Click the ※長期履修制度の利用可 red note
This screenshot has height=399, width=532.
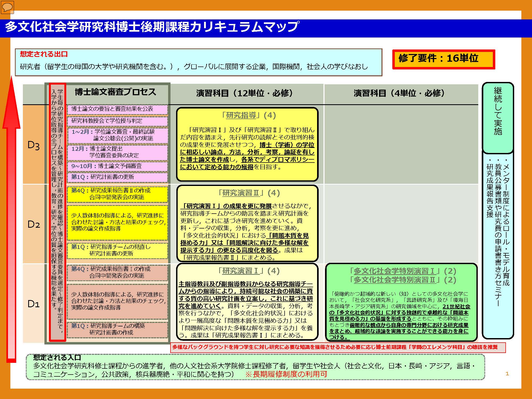point(286,374)
